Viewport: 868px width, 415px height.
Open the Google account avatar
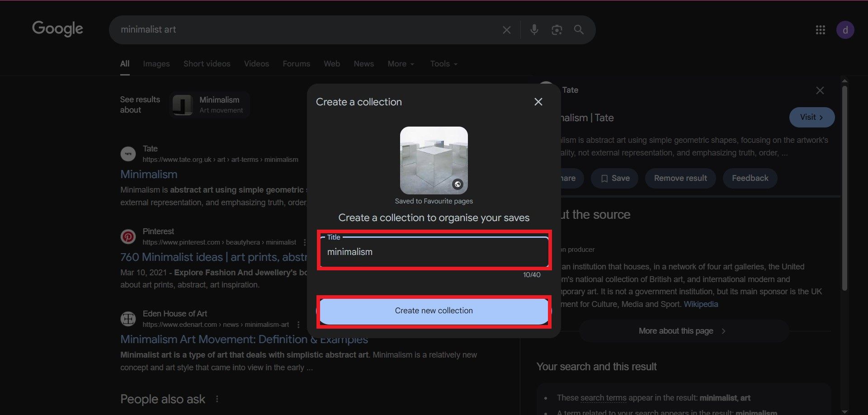tap(844, 30)
